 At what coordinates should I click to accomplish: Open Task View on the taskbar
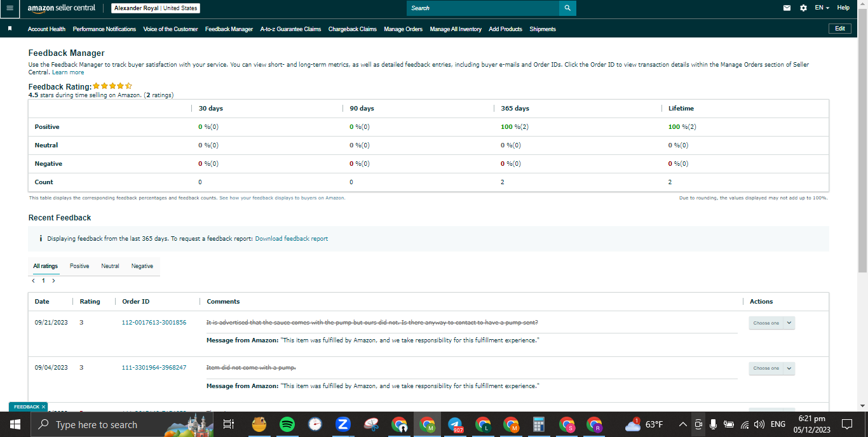point(229,424)
